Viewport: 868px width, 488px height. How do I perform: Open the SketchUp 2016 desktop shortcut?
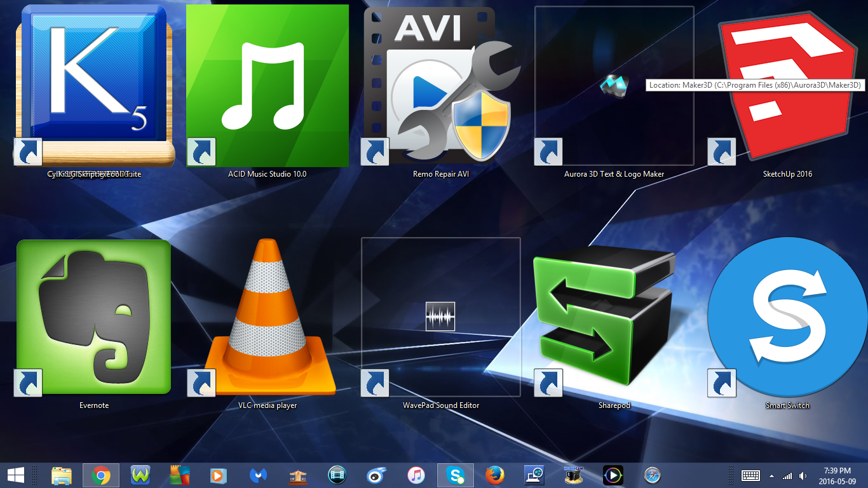pos(788,86)
